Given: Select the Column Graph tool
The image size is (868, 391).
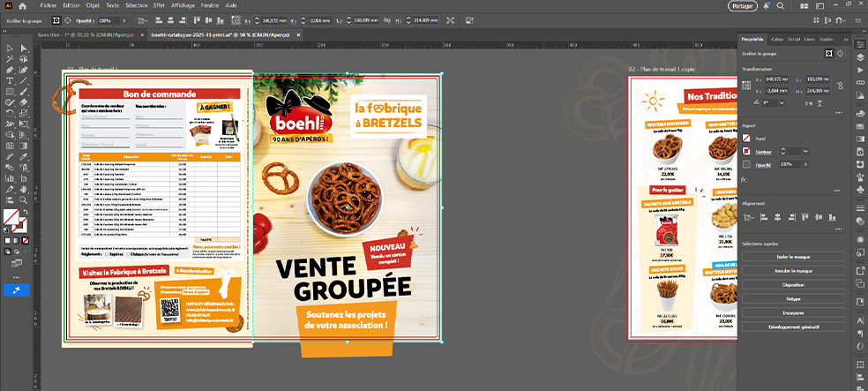Looking at the screenshot, I should point(10,178).
